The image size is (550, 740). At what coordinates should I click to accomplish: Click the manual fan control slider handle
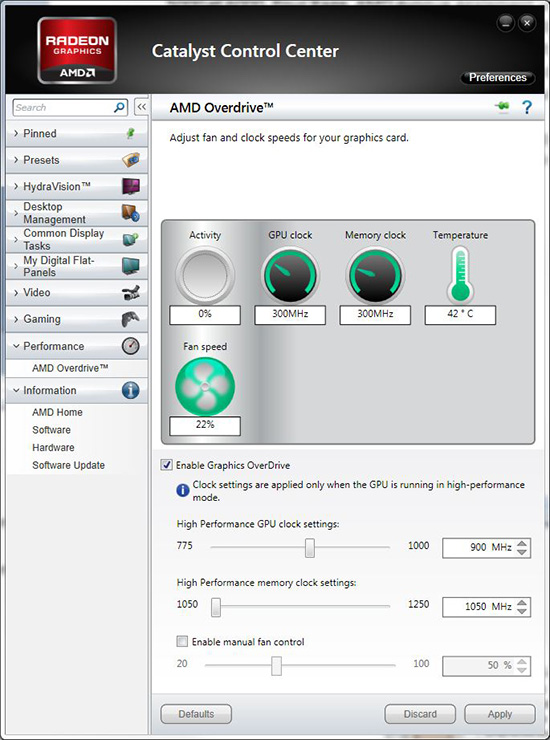point(277,665)
